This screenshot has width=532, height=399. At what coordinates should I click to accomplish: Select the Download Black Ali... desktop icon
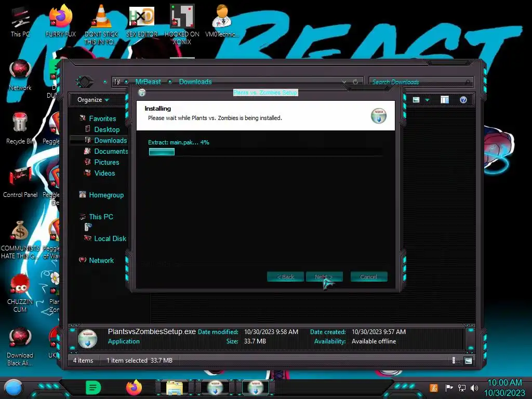tap(20, 346)
